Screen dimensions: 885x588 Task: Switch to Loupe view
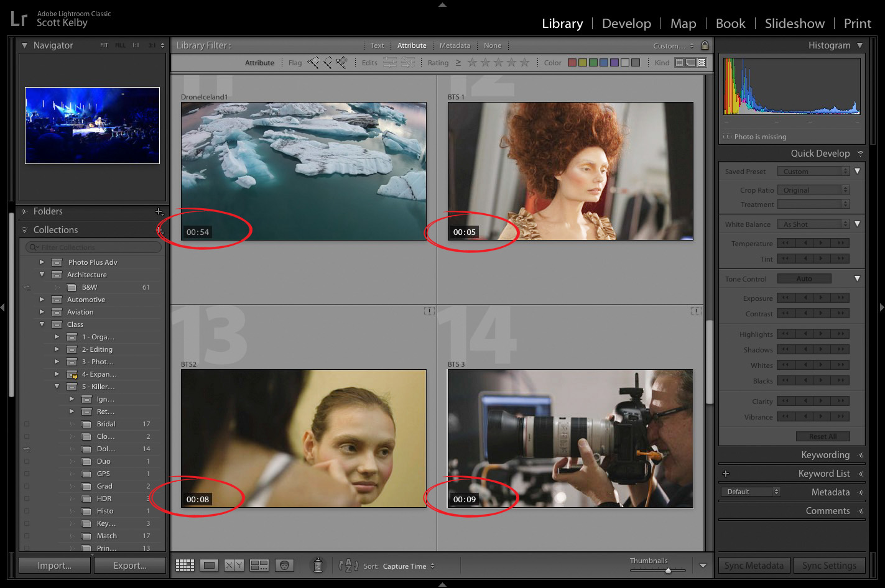click(x=210, y=564)
